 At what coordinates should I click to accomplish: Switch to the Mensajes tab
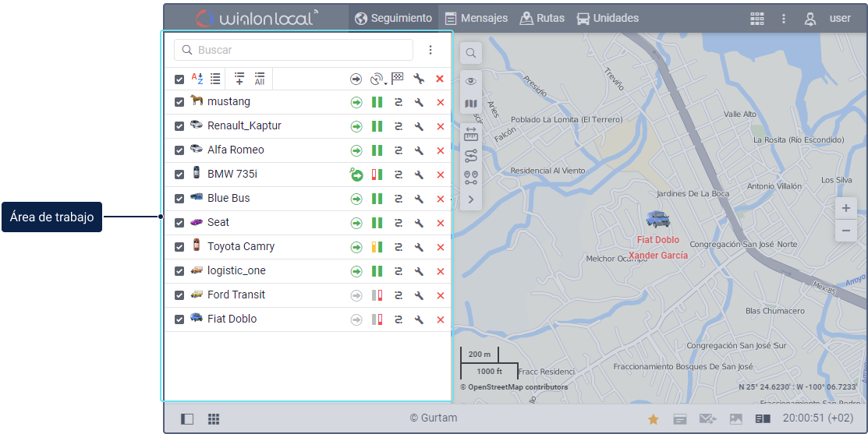(x=476, y=18)
